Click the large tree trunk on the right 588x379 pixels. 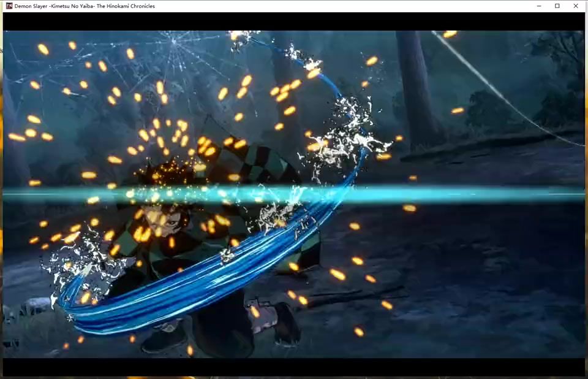point(418,86)
